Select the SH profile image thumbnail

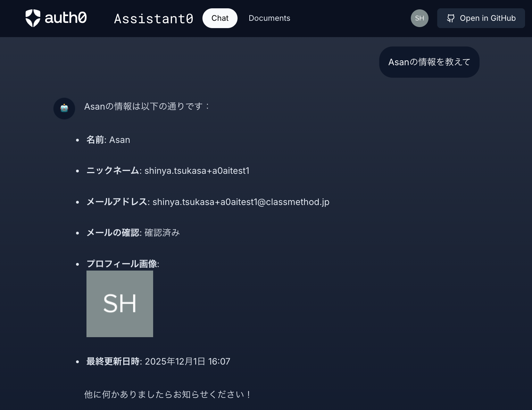(119, 304)
